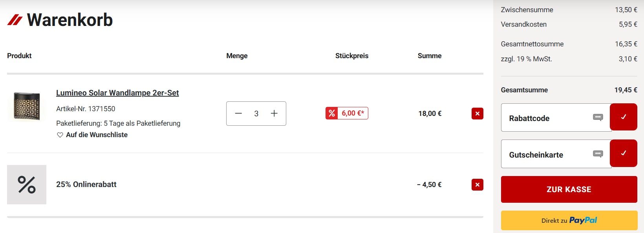
Task: Open the Lumineo Solar Wandlampe 2er-Set link
Action: tap(117, 93)
